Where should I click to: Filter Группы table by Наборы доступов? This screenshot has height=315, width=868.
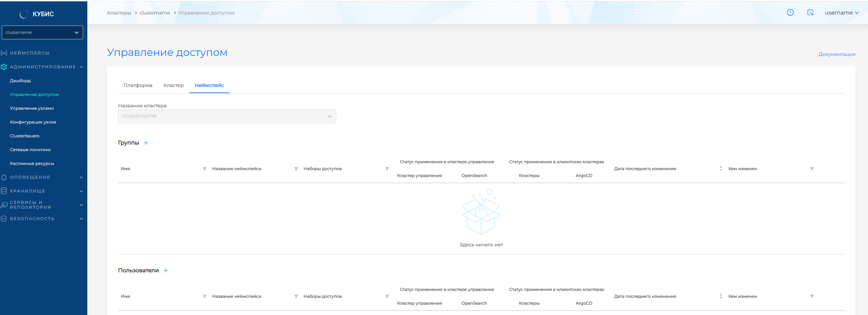(387, 169)
